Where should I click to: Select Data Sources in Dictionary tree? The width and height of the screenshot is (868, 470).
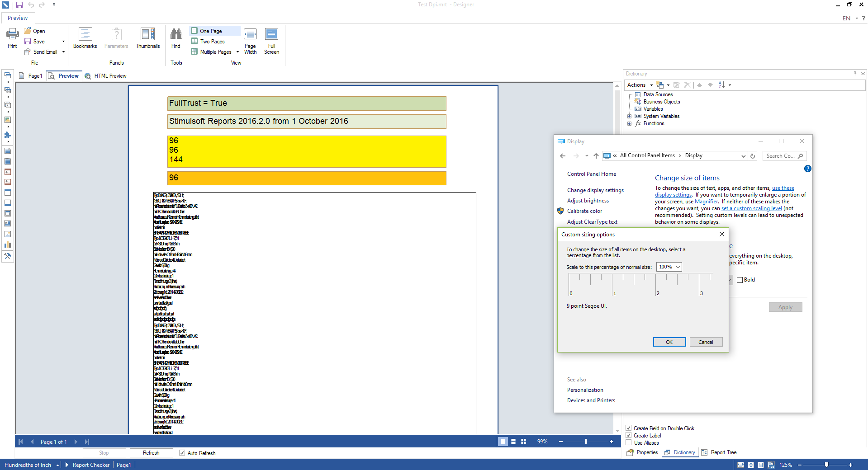658,94
